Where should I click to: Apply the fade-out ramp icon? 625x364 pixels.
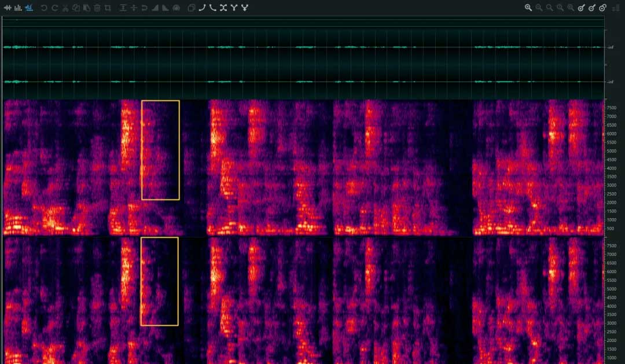point(166,8)
